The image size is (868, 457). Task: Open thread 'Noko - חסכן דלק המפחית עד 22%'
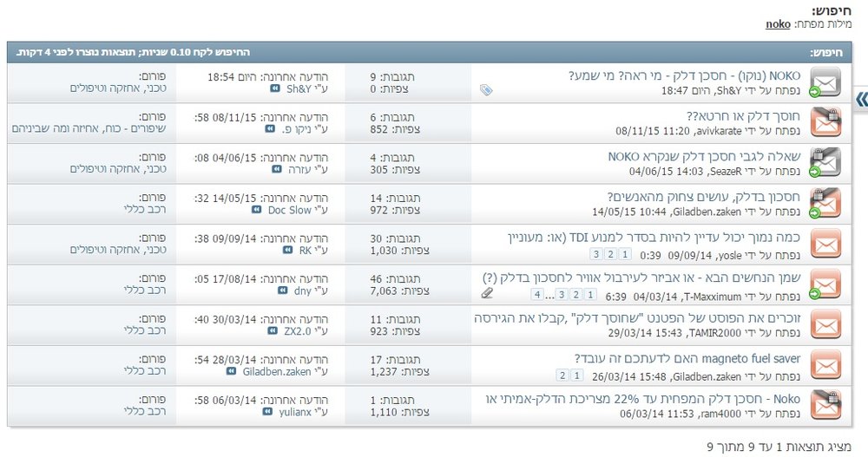tap(643, 399)
